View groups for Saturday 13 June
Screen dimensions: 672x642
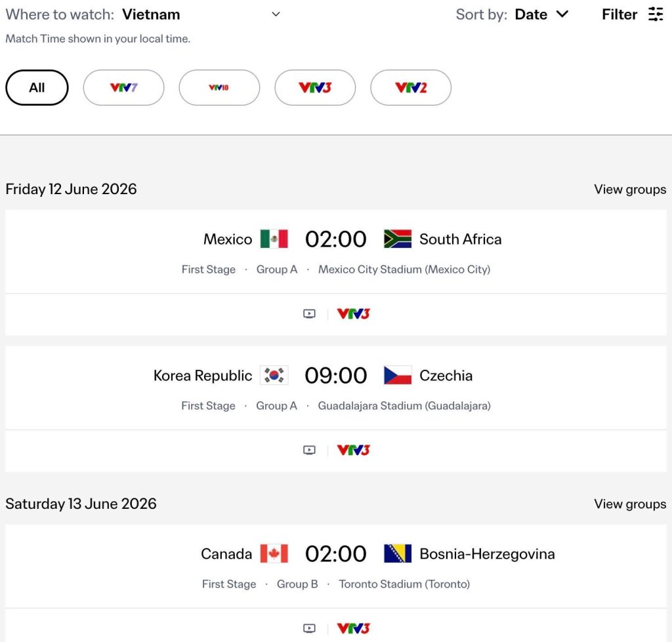click(629, 504)
